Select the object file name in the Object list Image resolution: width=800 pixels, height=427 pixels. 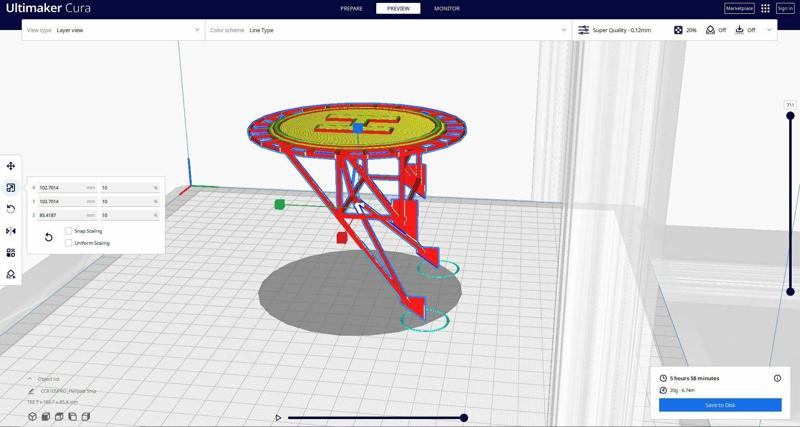[x=68, y=391]
